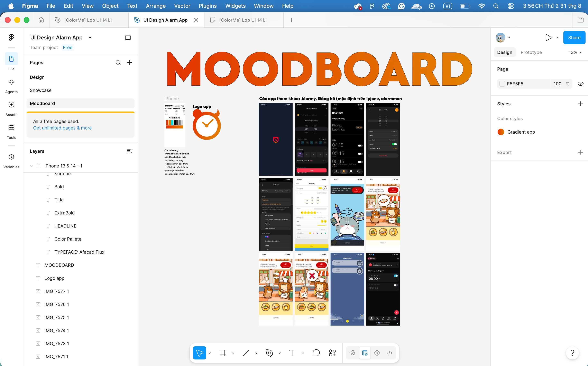Viewport: 588px width, 366px height.
Task: Switch to Dev Mode code icon
Action: 389,353
